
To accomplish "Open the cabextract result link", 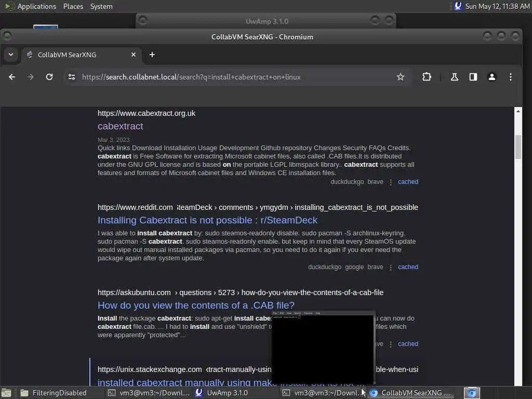I will 121,126.
